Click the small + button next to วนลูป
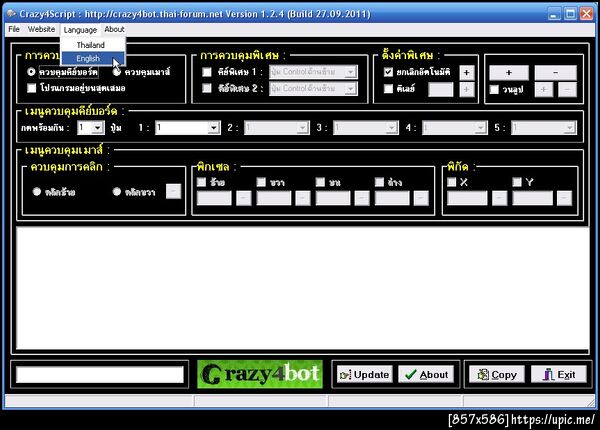600x430 pixels. [543, 90]
